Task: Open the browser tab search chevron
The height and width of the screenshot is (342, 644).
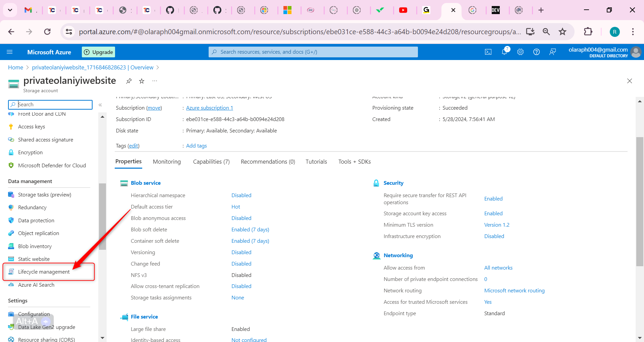Action: click(10, 10)
